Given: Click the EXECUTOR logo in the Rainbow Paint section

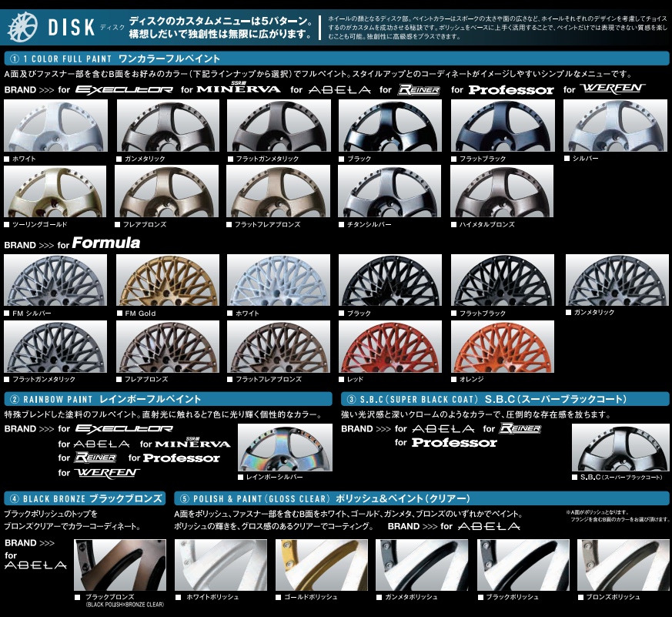Looking at the screenshot, I should (124, 428).
